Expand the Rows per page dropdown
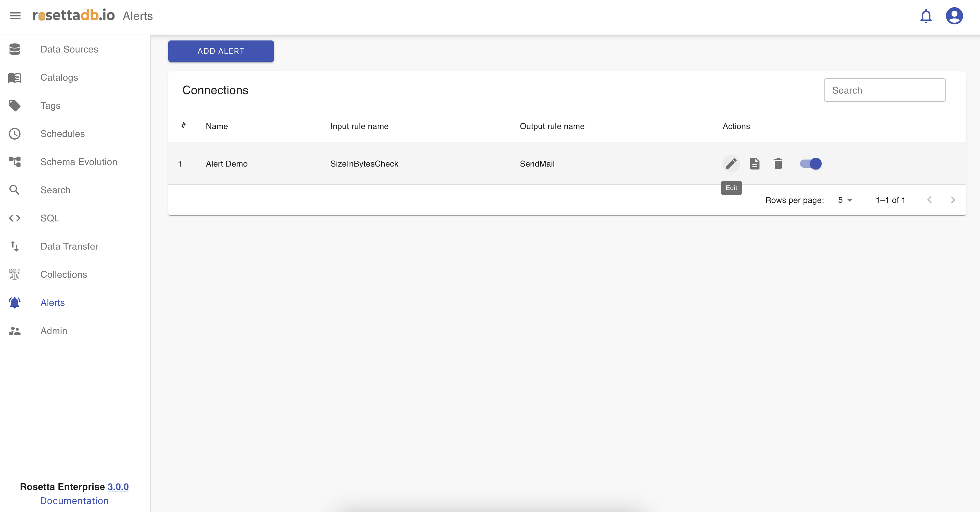This screenshot has height=512, width=980. [845, 200]
